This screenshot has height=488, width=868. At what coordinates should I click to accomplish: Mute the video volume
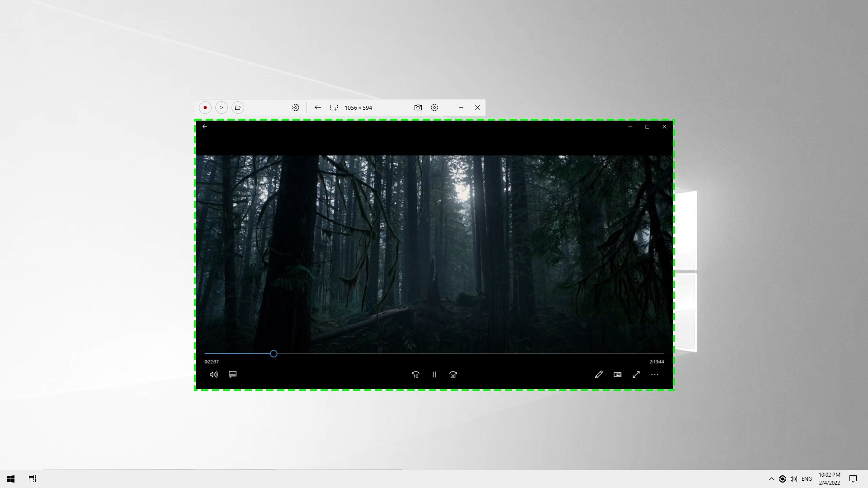coord(214,375)
